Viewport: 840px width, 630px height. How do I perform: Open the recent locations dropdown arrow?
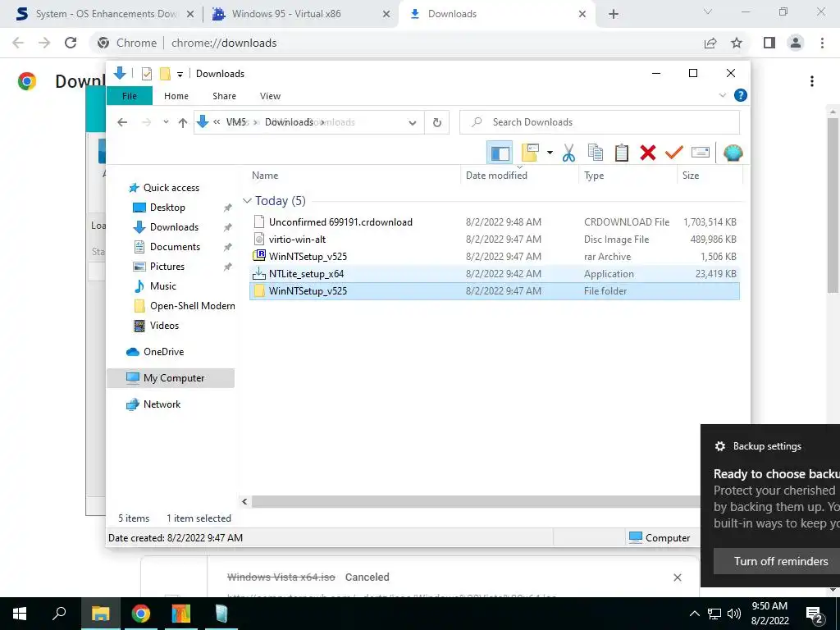tap(166, 122)
